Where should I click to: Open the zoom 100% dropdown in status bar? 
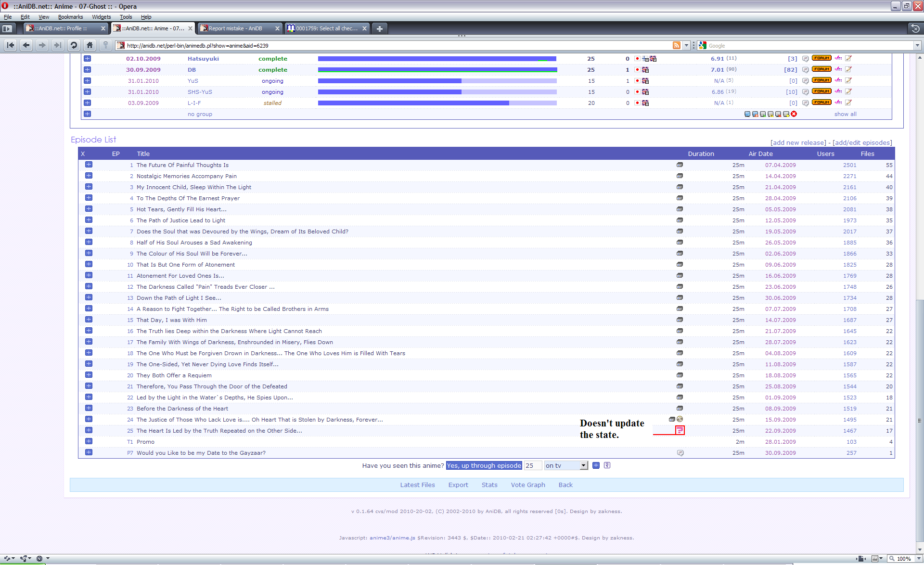click(x=918, y=559)
